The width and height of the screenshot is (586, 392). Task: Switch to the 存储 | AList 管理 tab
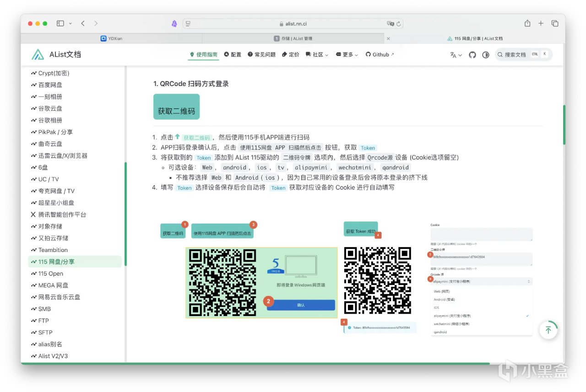293,38
